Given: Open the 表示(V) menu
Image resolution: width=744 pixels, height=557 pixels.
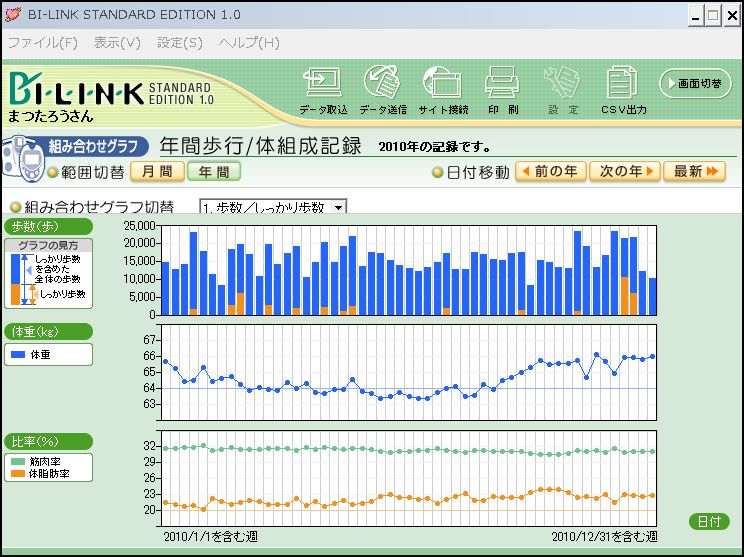Looking at the screenshot, I should (117, 43).
